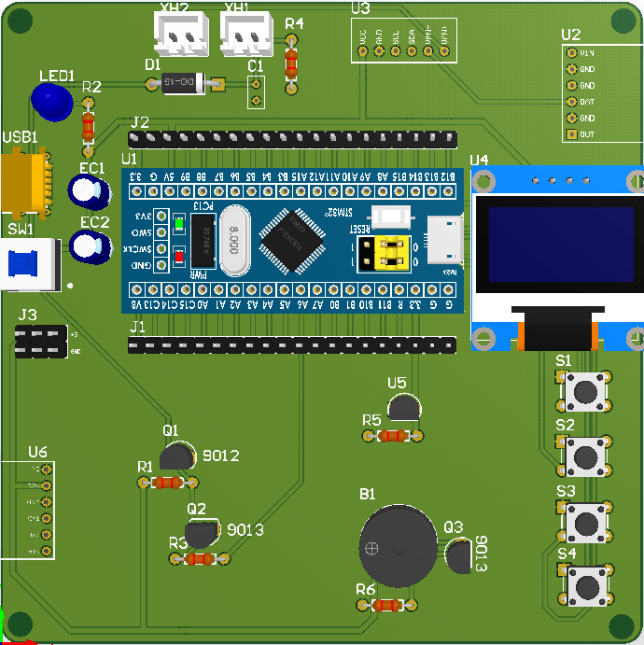Select the green LED on U1

tap(179, 223)
